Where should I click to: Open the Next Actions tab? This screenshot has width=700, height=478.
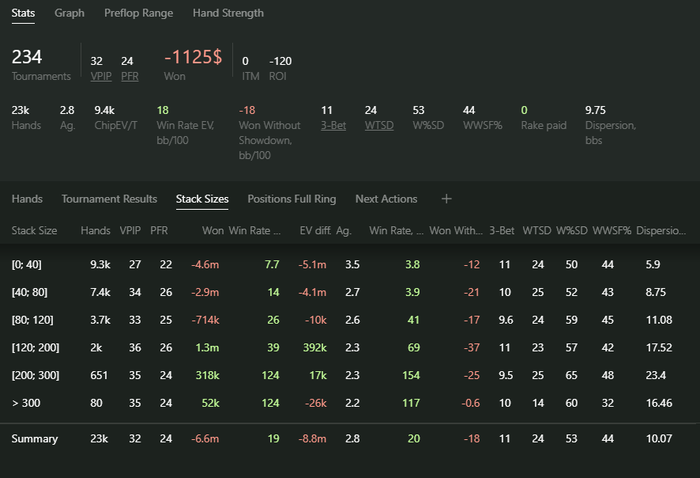click(386, 199)
